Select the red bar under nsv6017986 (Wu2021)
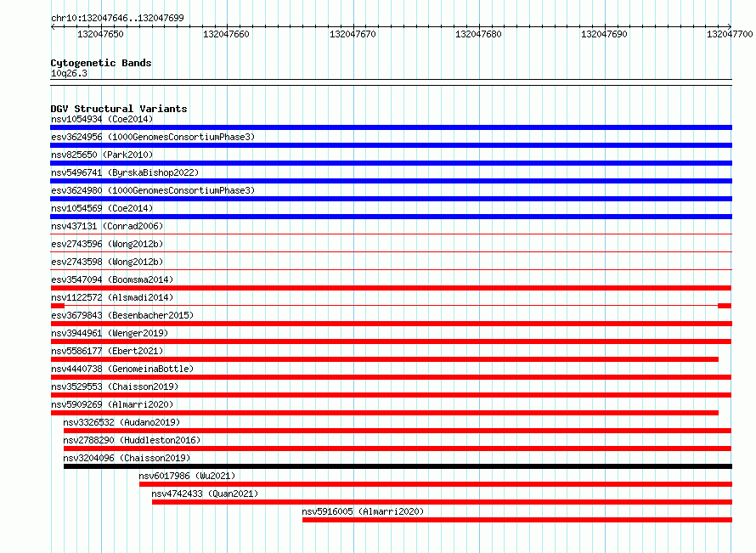Viewport: 756px width, 553px height. coord(436,484)
